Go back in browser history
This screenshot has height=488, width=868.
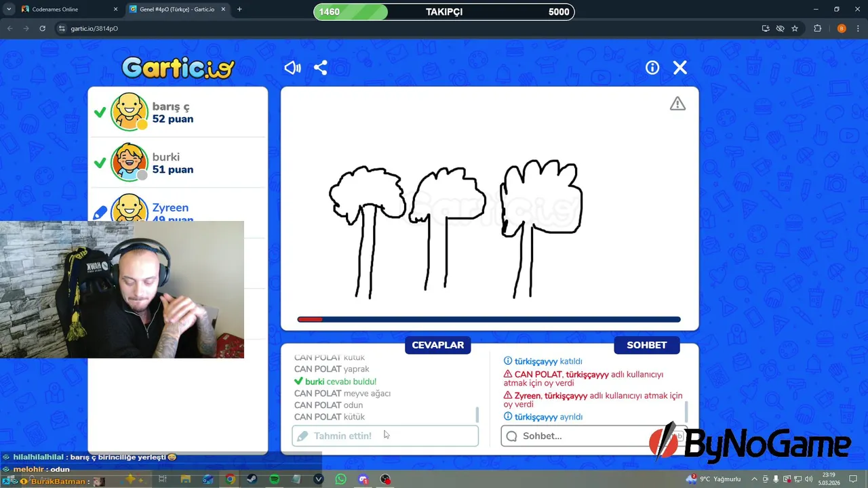click(x=9, y=28)
